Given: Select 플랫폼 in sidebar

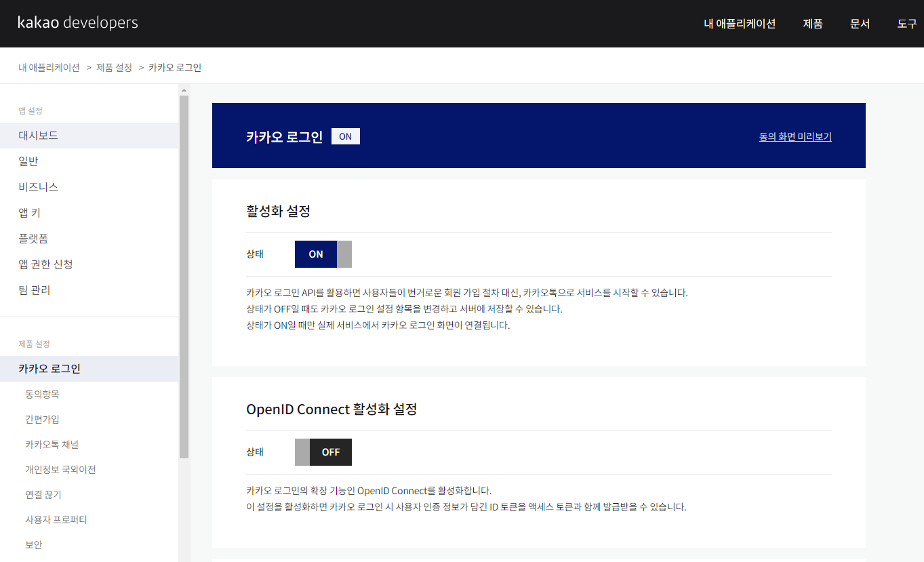Looking at the screenshot, I should pyautogui.click(x=89, y=239).
